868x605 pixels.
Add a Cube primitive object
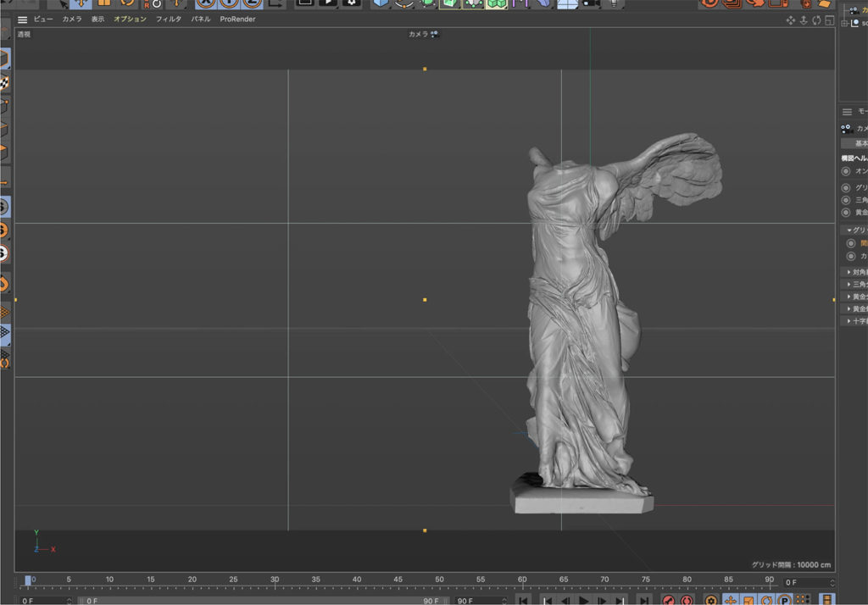tap(381, 3)
